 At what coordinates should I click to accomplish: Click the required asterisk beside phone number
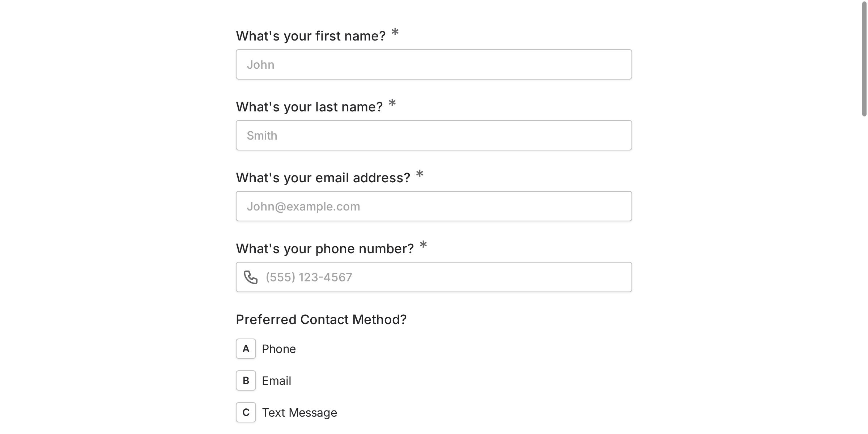(x=423, y=245)
